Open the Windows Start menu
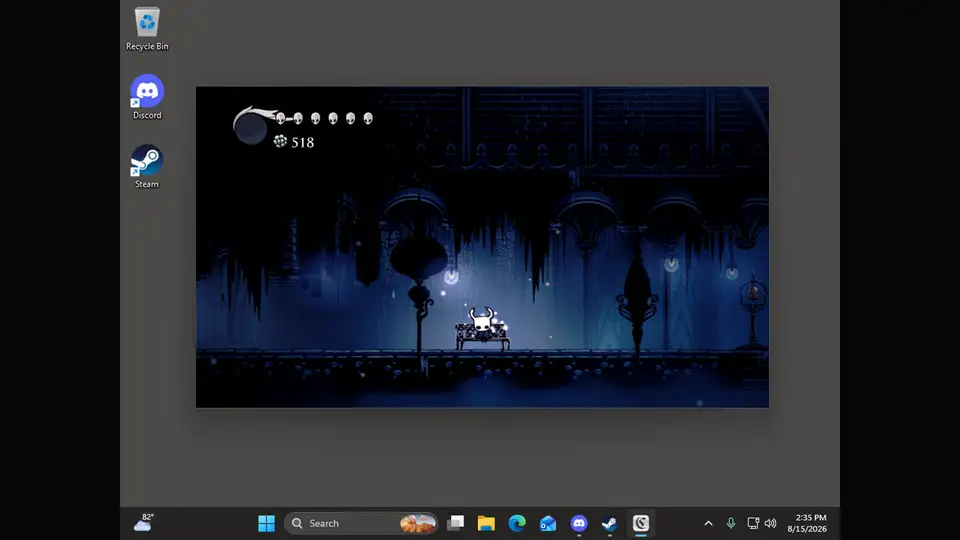This screenshot has width=960, height=540. click(266, 523)
